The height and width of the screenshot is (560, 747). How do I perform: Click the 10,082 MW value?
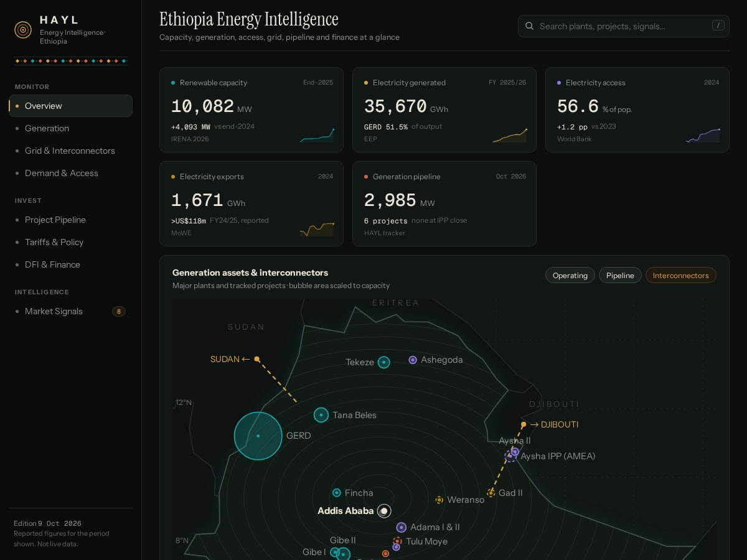(212, 107)
